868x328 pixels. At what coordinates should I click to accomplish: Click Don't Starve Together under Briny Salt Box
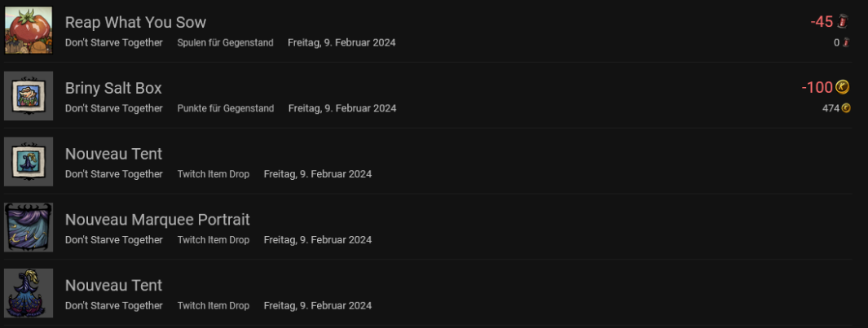pyautogui.click(x=114, y=108)
